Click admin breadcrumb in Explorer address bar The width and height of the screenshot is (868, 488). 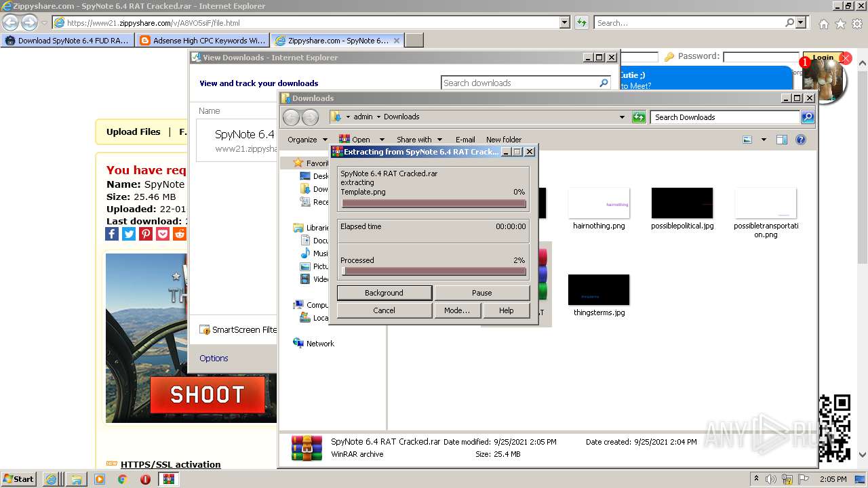point(363,117)
